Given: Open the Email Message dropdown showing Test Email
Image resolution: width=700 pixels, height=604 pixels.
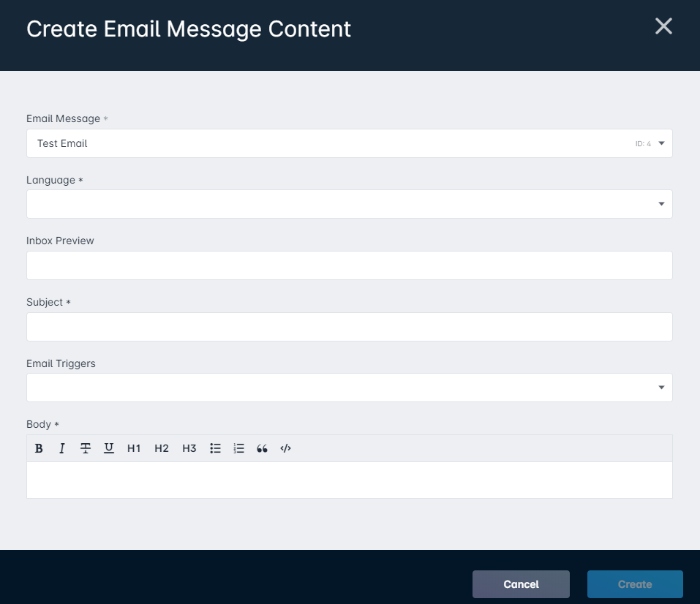Looking at the screenshot, I should [350, 143].
